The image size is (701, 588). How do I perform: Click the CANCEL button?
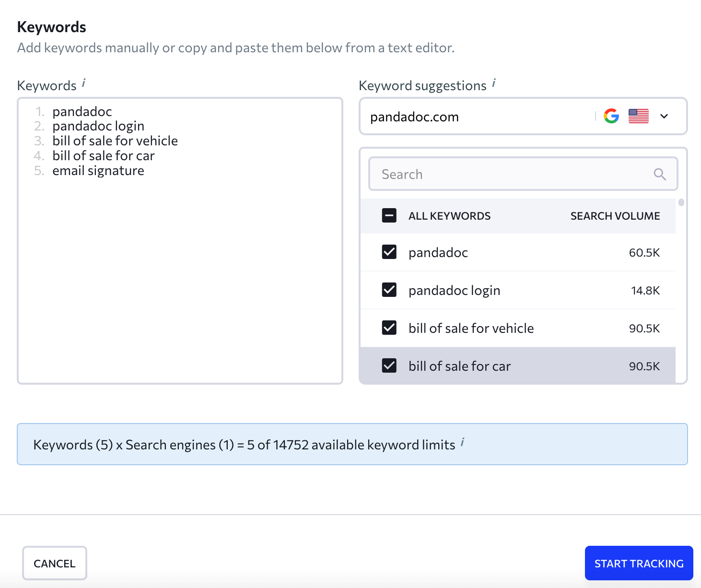[55, 563]
